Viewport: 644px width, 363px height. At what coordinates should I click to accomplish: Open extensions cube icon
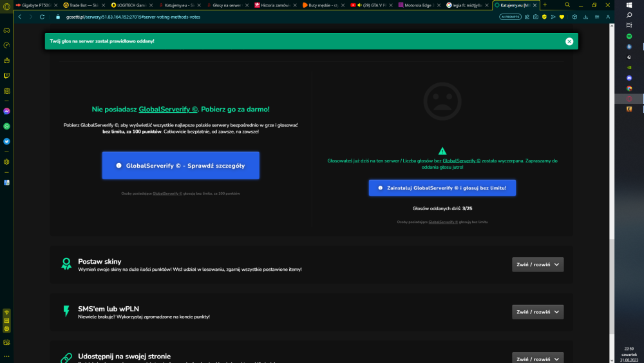(574, 17)
